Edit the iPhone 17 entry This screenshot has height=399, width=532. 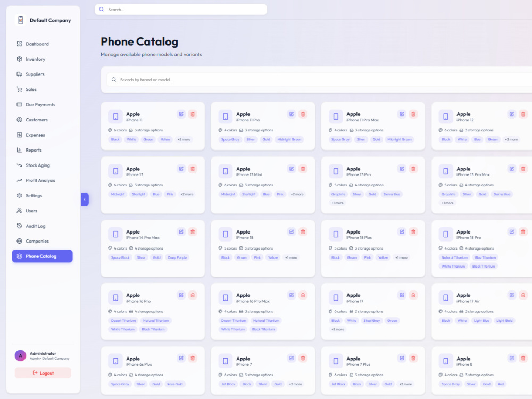pyautogui.click(x=402, y=295)
